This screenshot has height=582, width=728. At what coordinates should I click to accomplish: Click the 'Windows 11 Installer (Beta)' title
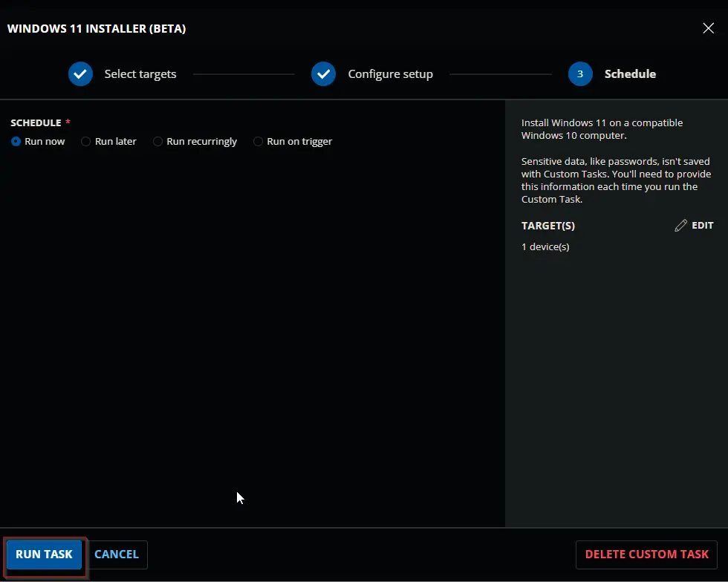click(x=97, y=28)
